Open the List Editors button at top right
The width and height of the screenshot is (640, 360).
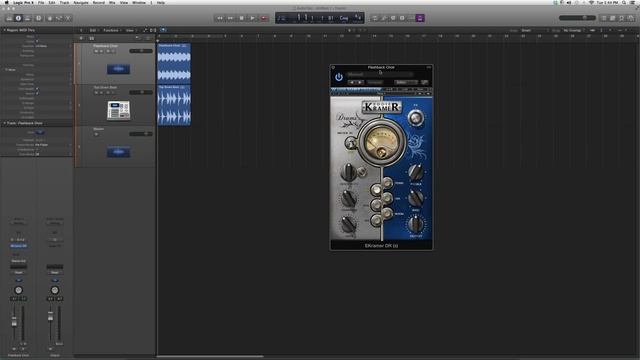[604, 18]
